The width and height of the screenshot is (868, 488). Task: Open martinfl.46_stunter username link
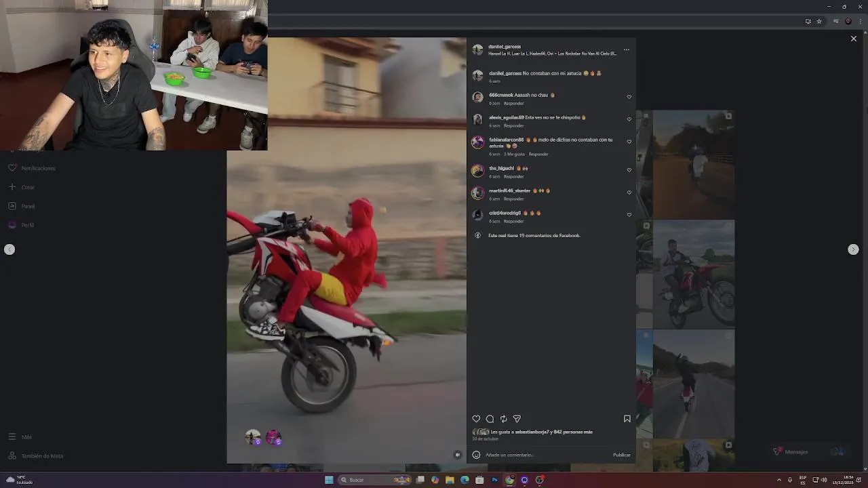click(x=509, y=190)
